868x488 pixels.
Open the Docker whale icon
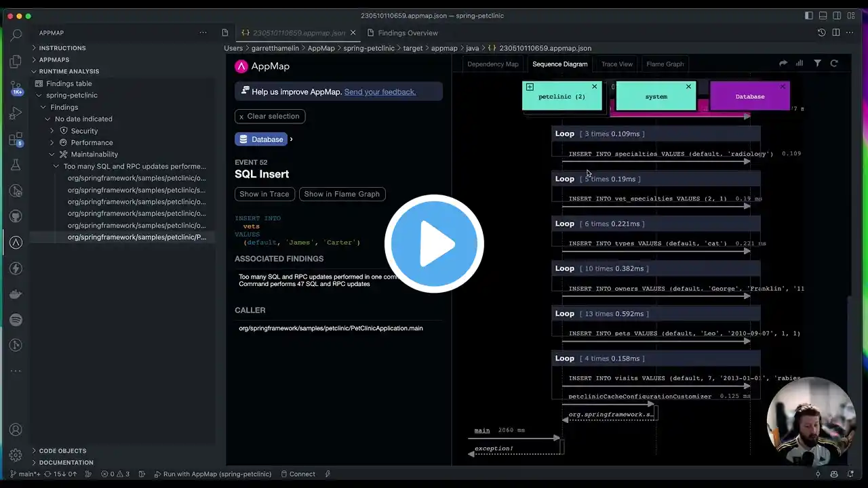tap(16, 294)
